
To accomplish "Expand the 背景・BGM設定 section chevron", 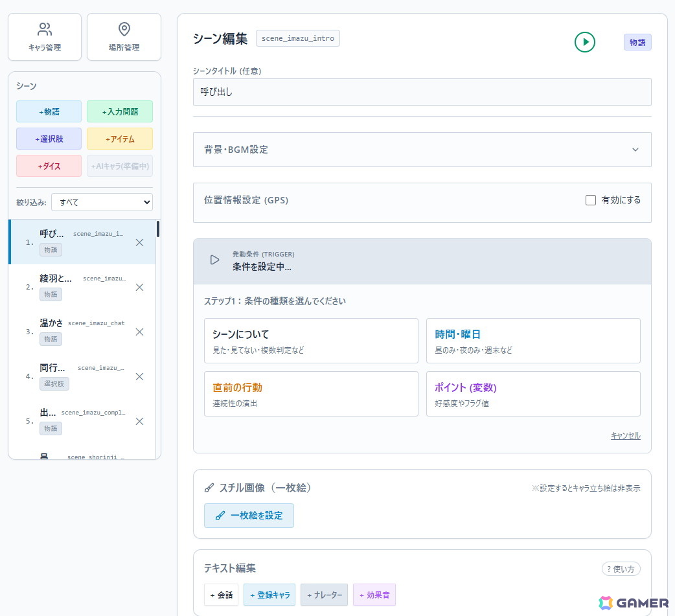I will 635,150.
